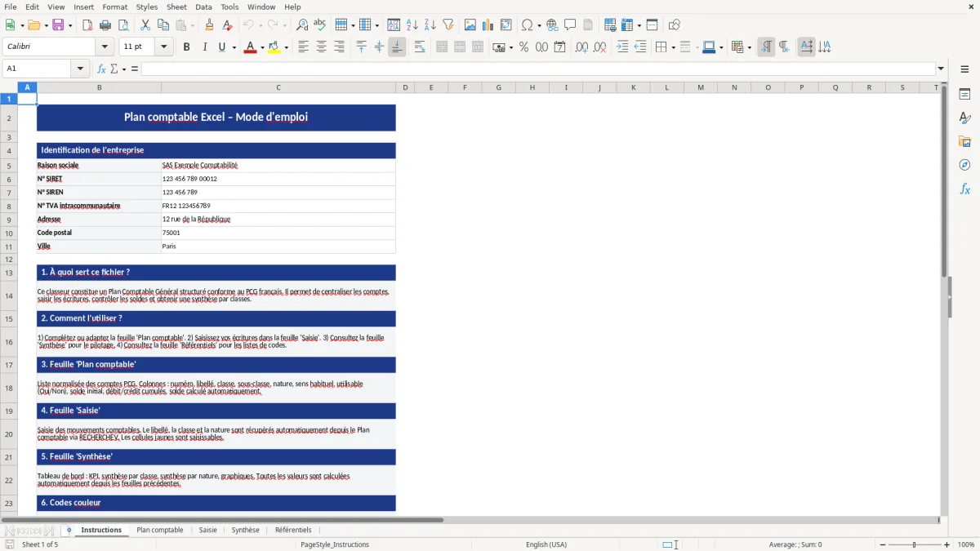Switch to the Synthèse sheet tab
This screenshot has width=980, height=551.
pyautogui.click(x=245, y=530)
